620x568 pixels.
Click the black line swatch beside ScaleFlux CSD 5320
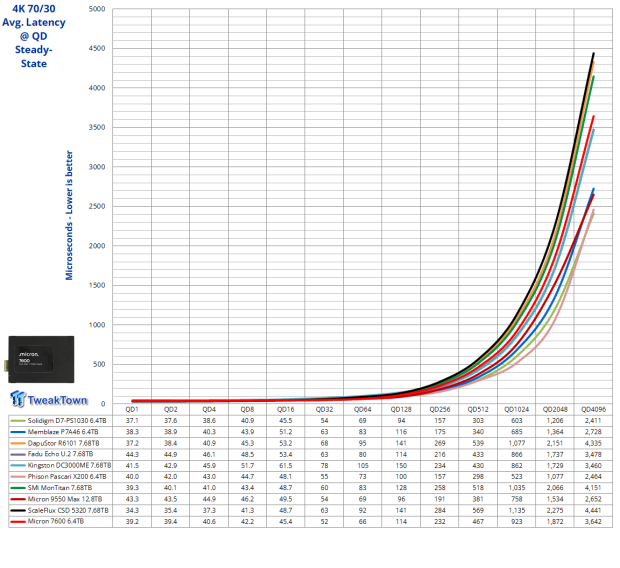[x=18, y=511]
